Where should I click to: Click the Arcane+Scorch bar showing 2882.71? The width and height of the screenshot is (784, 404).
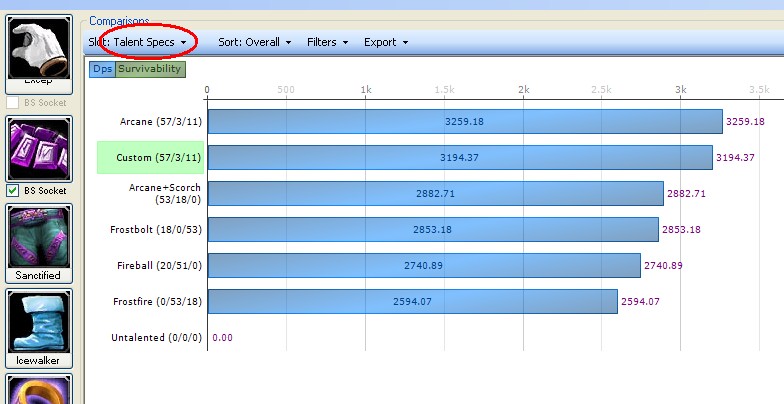click(436, 194)
